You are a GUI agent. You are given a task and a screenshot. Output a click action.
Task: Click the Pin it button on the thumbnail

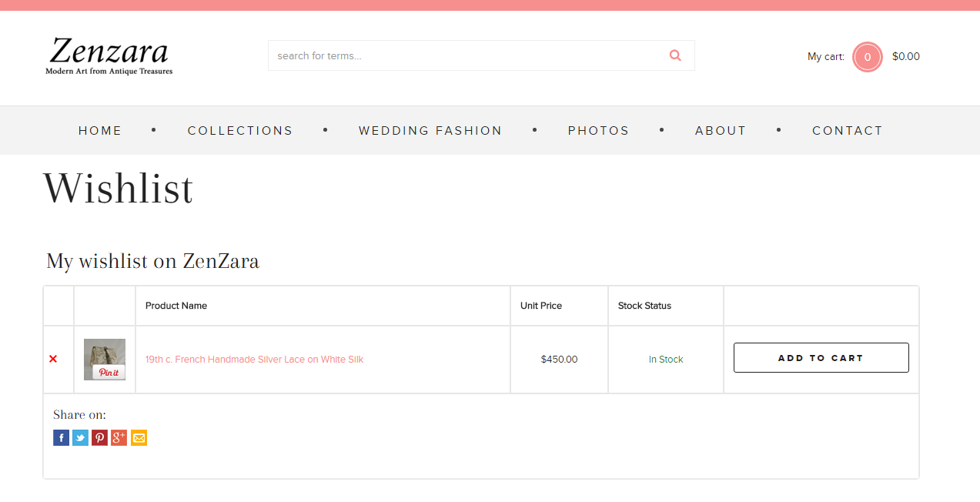pyautogui.click(x=109, y=373)
